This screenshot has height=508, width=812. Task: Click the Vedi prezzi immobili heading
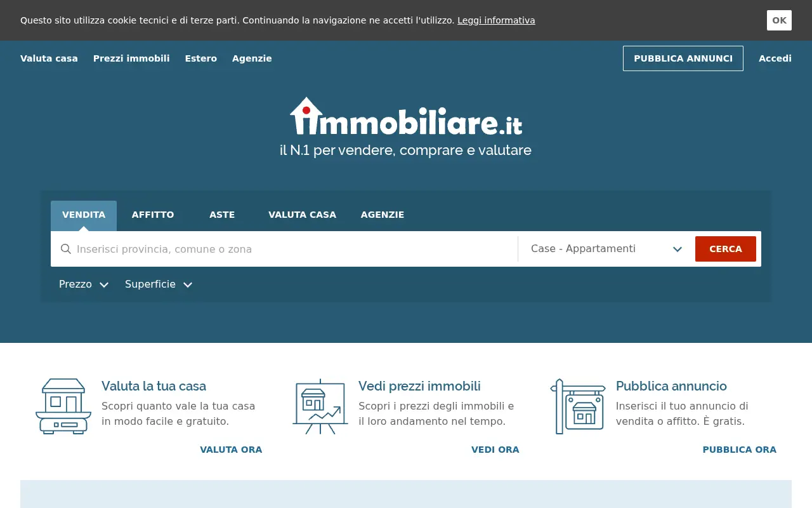tap(419, 386)
